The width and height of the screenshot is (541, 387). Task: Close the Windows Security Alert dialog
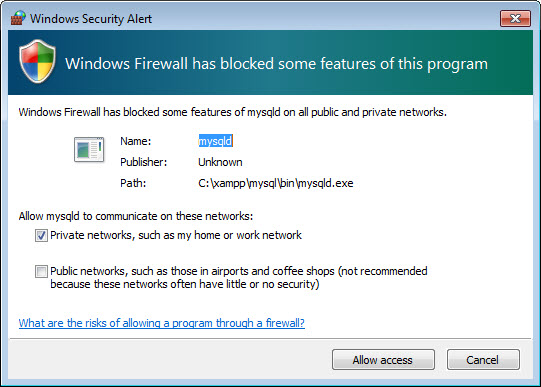515,18
